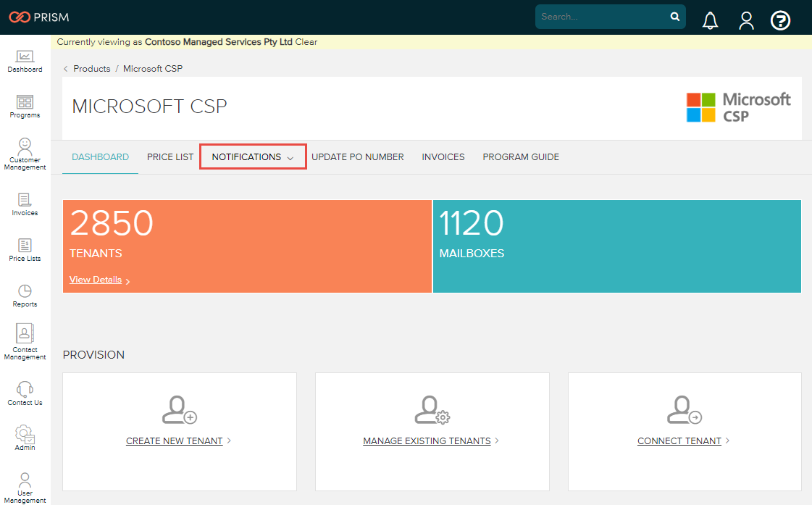Click the PROVISION section heading
The width and height of the screenshot is (812, 505).
[x=93, y=355]
